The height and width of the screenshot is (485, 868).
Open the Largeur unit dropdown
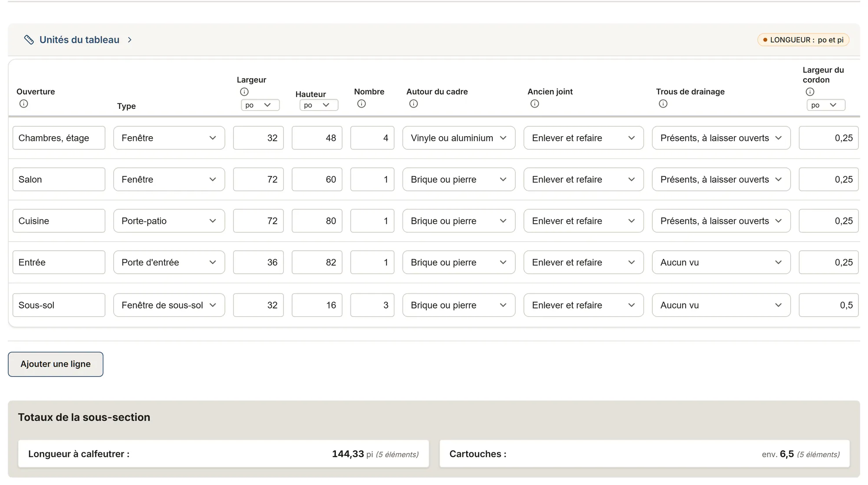(x=260, y=105)
